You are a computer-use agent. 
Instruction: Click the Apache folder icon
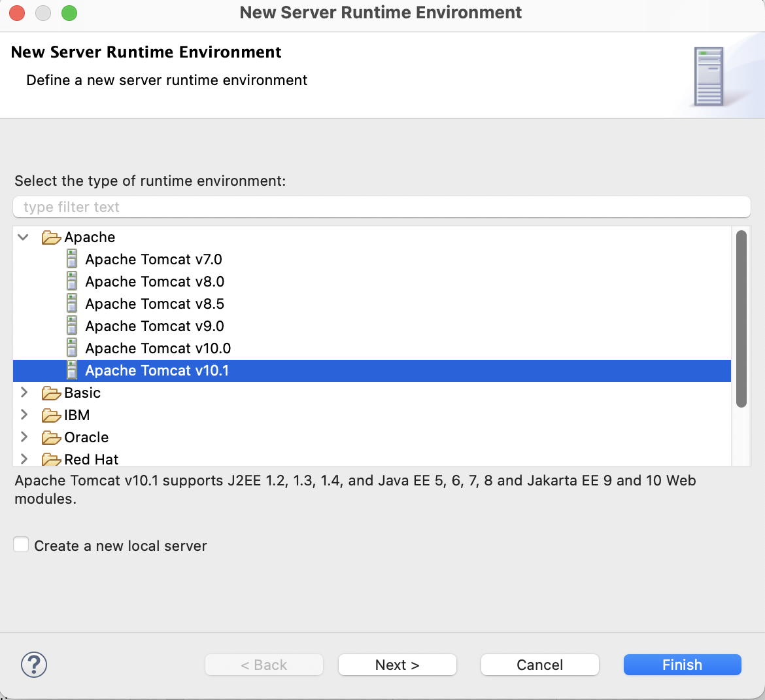pyautogui.click(x=51, y=237)
